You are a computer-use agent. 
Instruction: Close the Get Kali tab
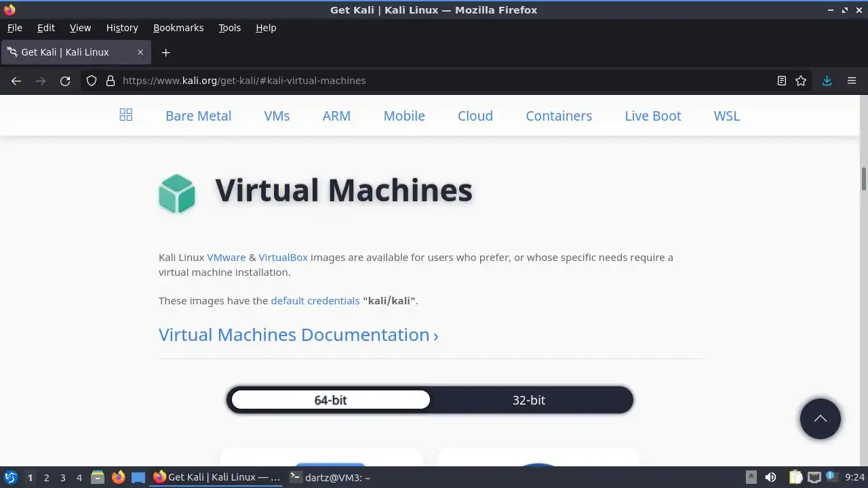point(140,52)
